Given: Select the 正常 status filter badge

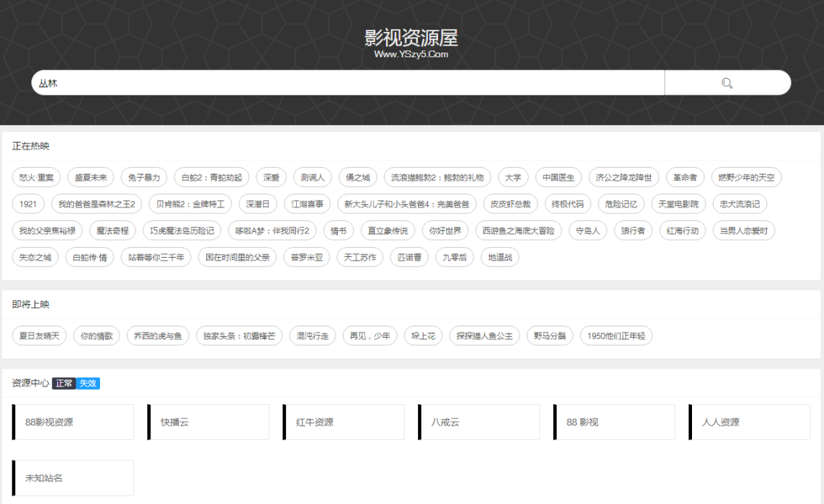Looking at the screenshot, I should (64, 383).
